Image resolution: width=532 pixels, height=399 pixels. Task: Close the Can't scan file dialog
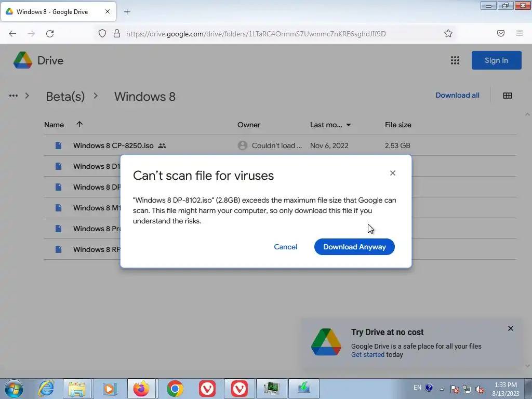[393, 173]
